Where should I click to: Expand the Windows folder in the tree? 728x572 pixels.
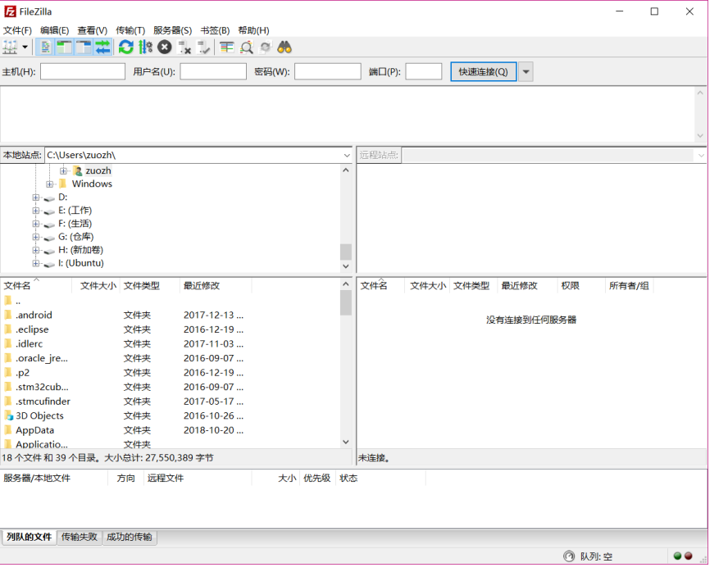click(x=51, y=184)
